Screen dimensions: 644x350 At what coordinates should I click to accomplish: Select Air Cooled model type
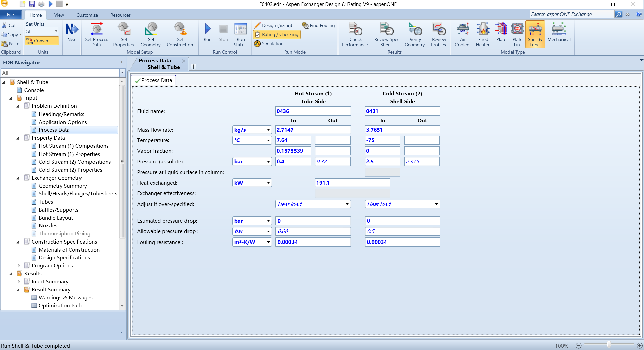coord(462,35)
